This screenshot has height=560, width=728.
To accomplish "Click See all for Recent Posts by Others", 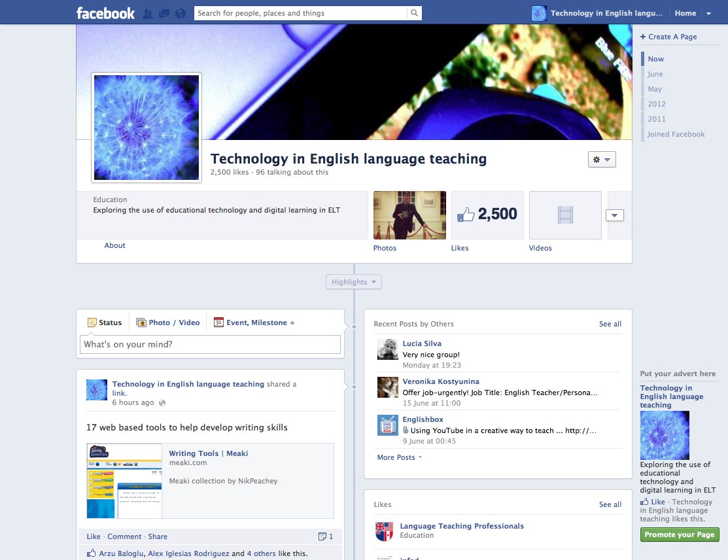I will click(x=610, y=324).
